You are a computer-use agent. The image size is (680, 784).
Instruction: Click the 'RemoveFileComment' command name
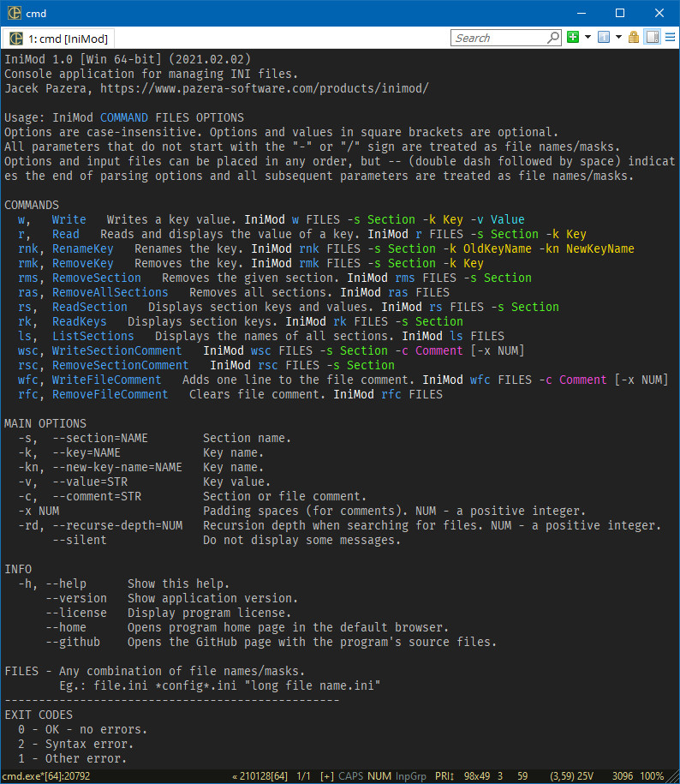point(110,394)
